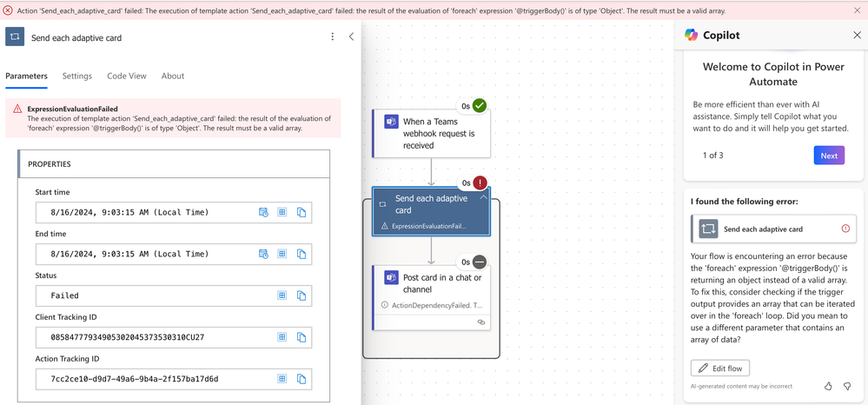Collapse the action details panel chevron
Screen dimensions: 868x405
point(351,37)
